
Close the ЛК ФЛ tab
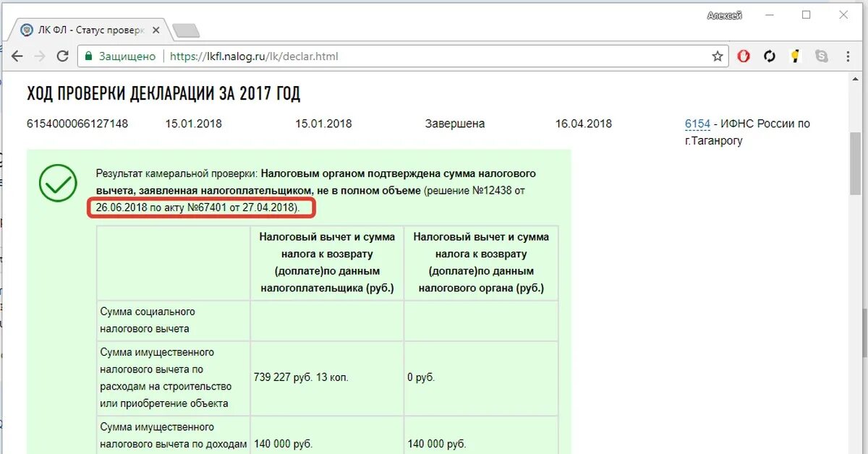(156, 31)
